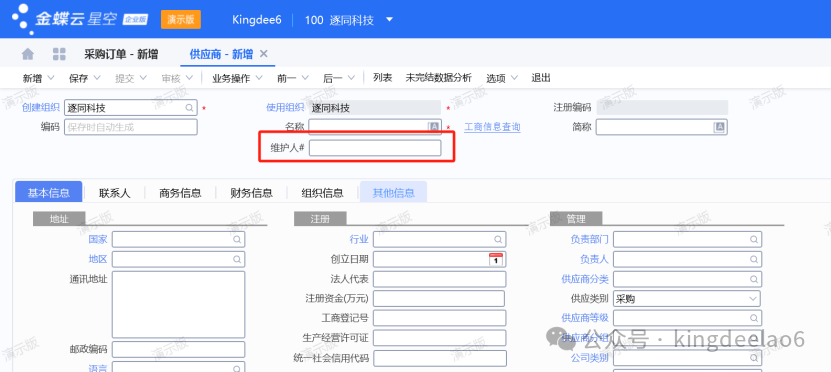Open the organization switcher next to 逐同科技

tap(390, 20)
